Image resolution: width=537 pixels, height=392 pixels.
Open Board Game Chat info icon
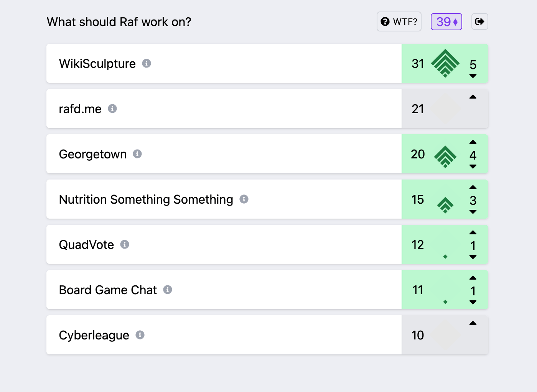tap(168, 290)
